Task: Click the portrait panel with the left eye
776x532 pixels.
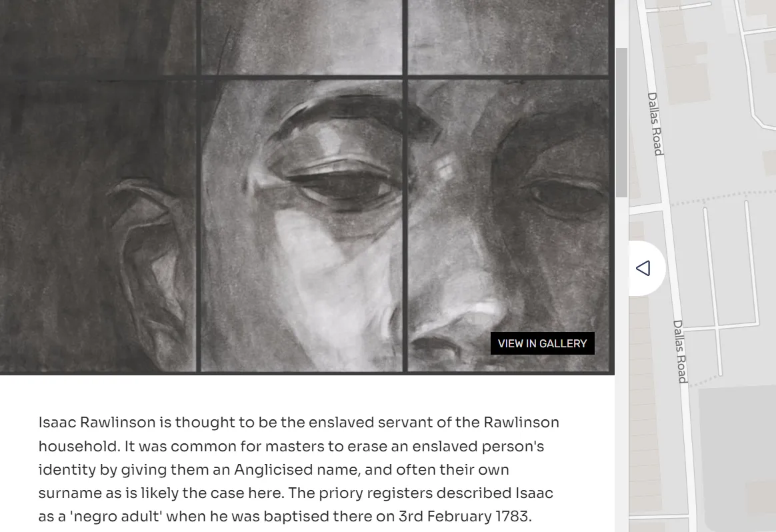Action: (x=302, y=225)
